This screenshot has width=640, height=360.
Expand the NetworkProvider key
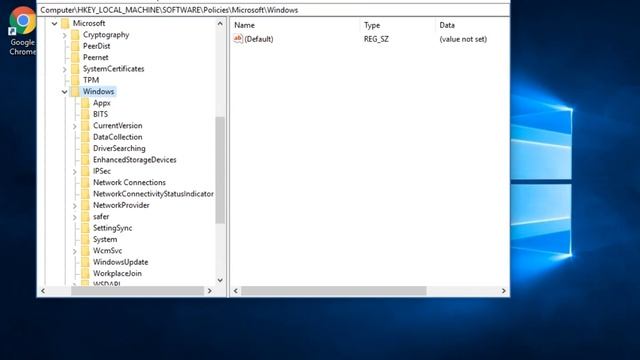(75, 206)
